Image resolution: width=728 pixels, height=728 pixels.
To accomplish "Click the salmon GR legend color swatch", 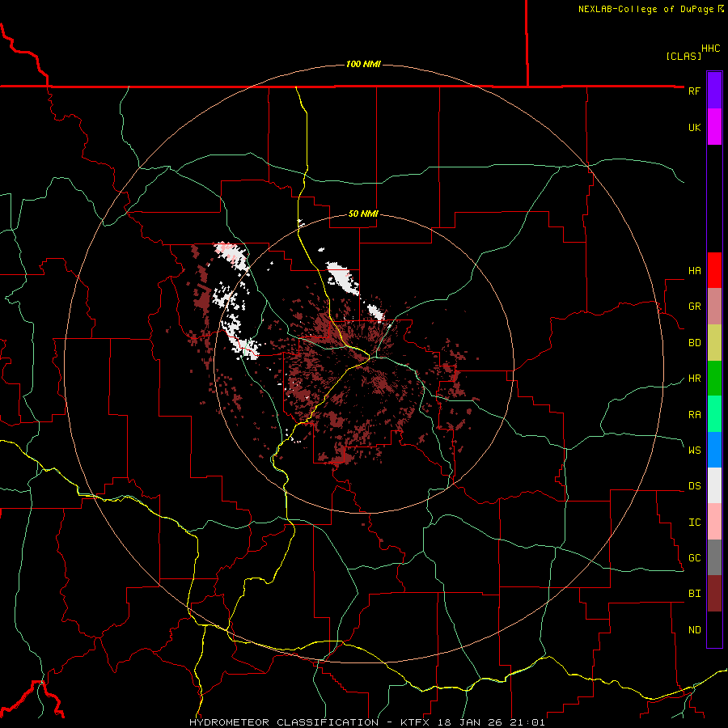I will (714, 307).
